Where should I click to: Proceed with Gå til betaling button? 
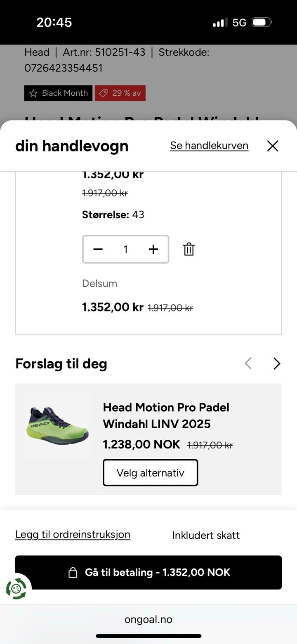tap(148, 572)
